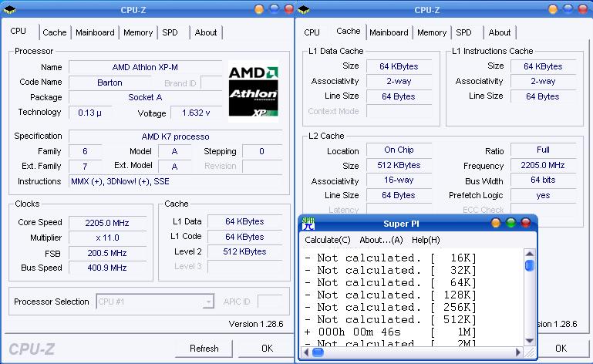Open the Memory tab in the processor window
The image size is (593, 364).
pos(138,32)
